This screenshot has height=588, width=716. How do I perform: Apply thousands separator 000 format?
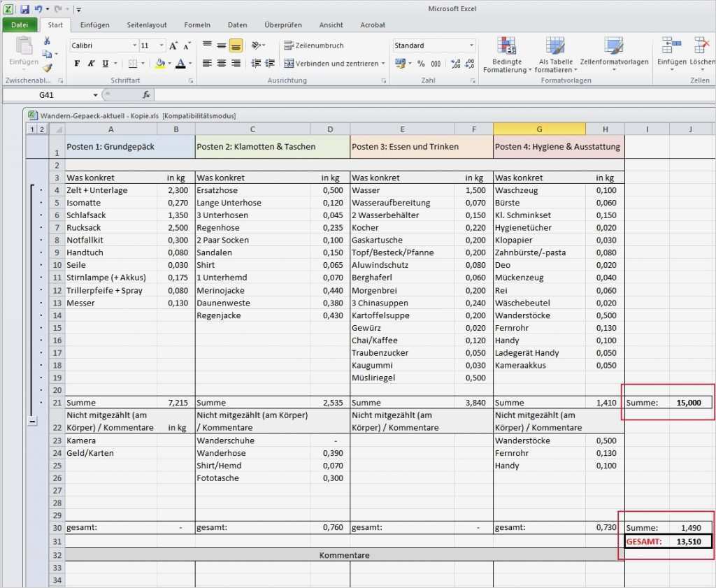pos(436,64)
